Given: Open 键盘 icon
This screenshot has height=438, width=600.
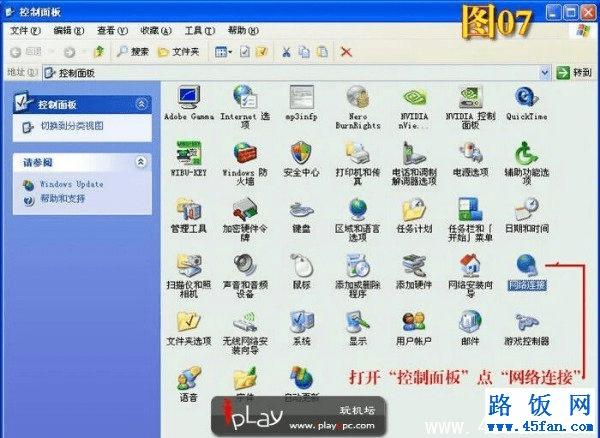Looking at the screenshot, I should (x=302, y=210).
